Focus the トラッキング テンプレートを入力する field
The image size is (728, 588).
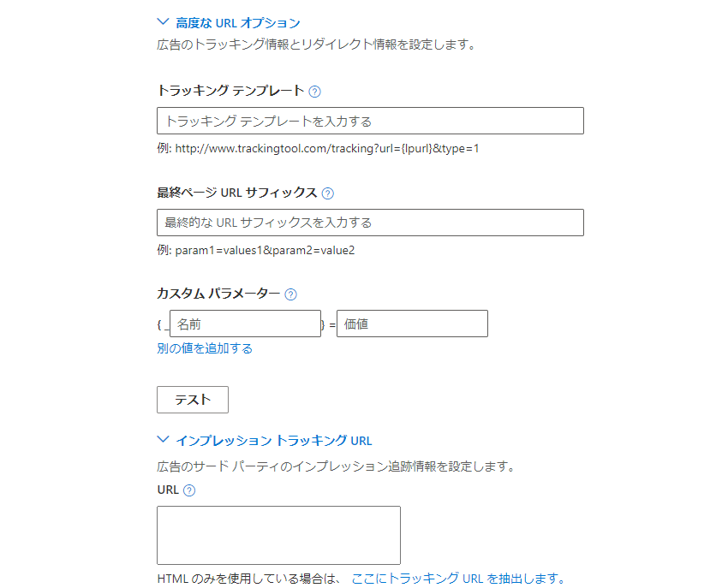coord(370,121)
